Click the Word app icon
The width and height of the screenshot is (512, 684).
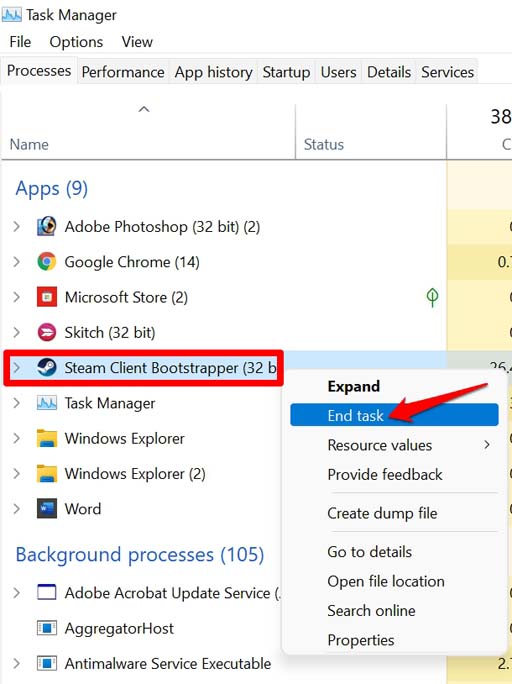[47, 509]
